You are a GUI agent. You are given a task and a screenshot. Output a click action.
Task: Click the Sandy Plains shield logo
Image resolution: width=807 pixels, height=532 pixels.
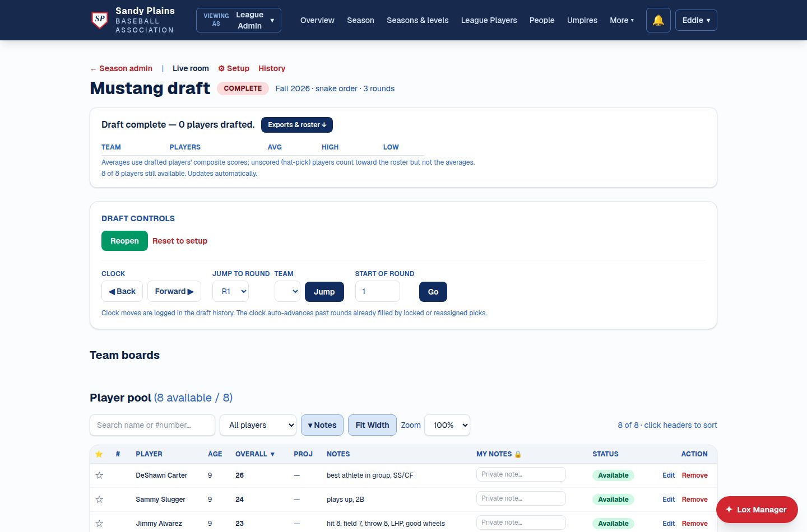point(100,20)
